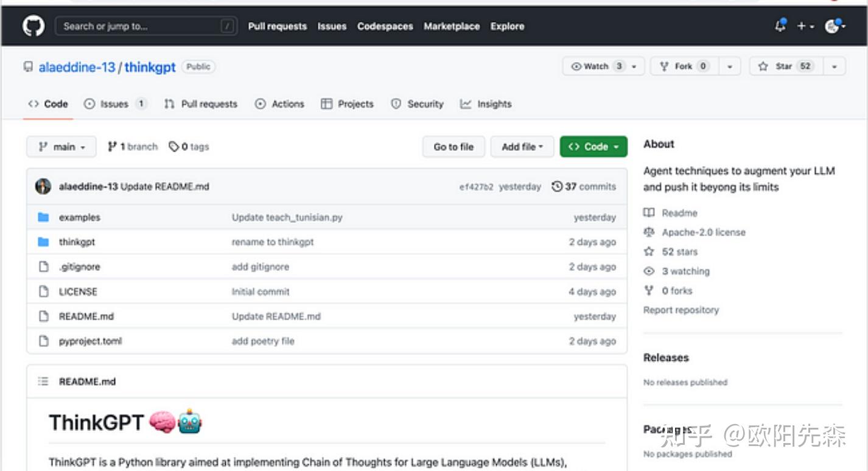
Task: Click alaeddine-13 commit author avatar
Action: tap(43, 187)
